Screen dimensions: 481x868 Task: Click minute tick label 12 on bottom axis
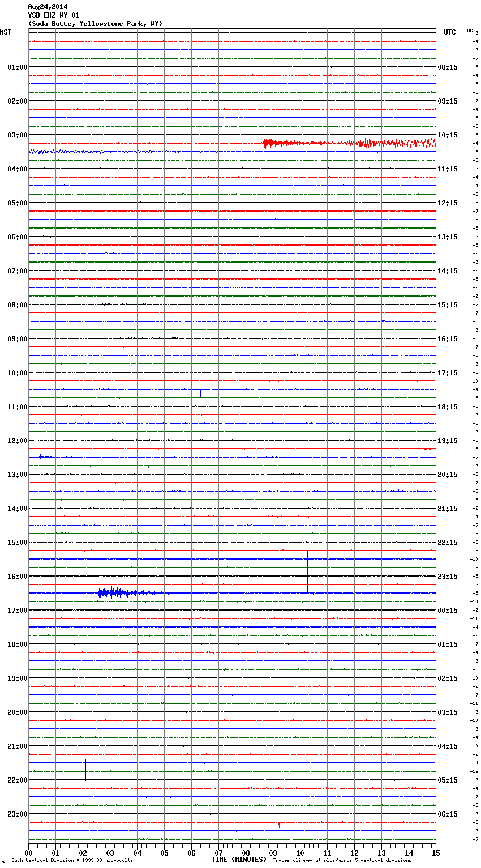pyautogui.click(x=354, y=853)
